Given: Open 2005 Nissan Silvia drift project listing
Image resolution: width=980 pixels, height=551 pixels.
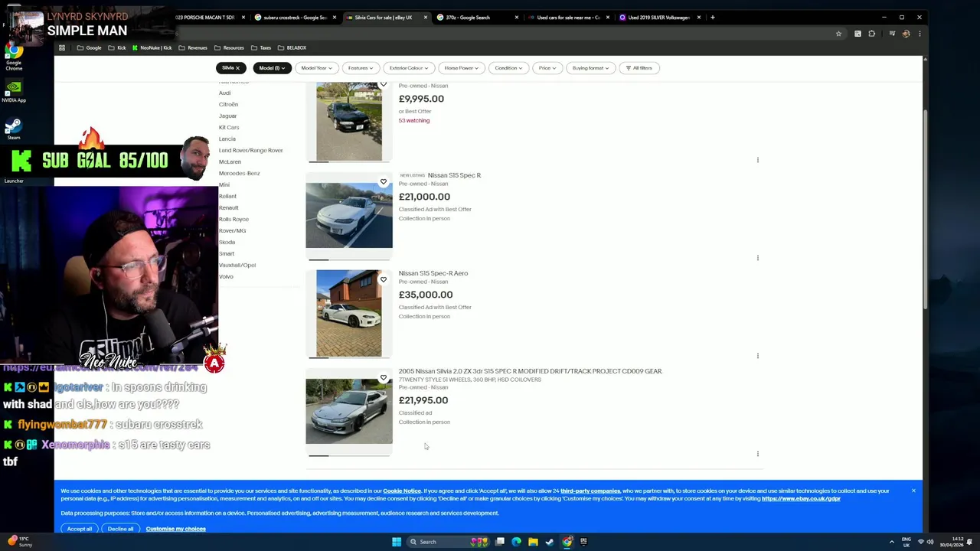Looking at the screenshot, I should pyautogui.click(x=530, y=371).
